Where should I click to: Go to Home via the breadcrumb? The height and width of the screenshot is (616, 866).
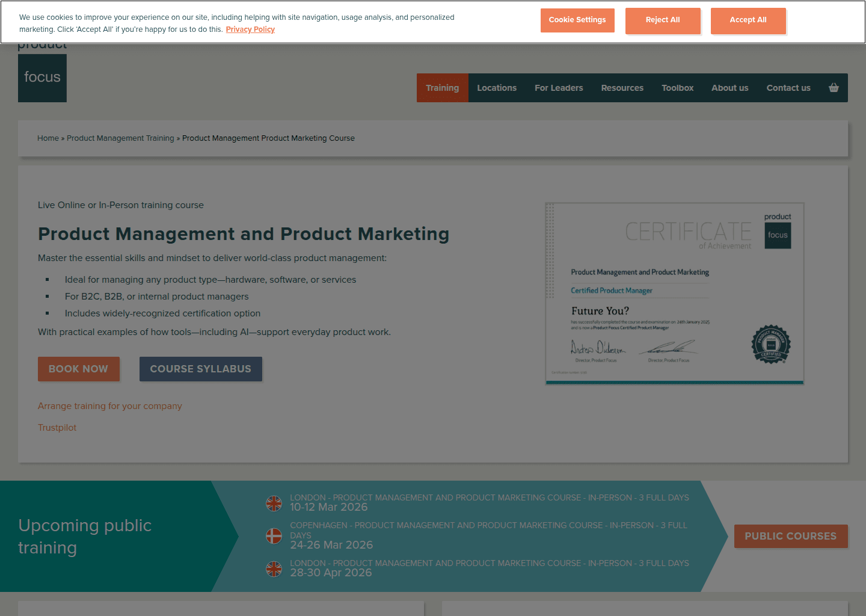[48, 138]
